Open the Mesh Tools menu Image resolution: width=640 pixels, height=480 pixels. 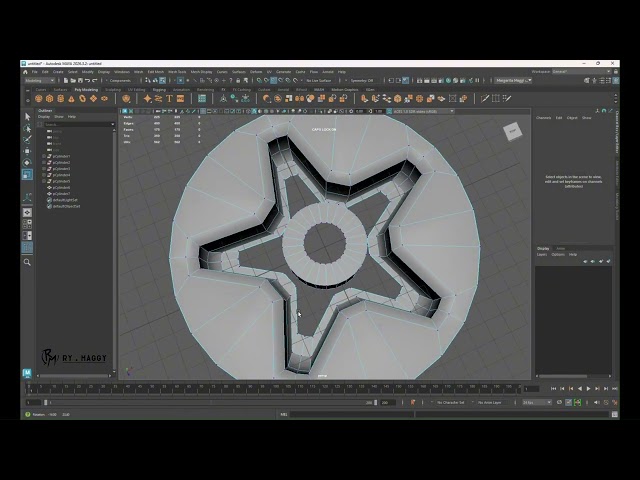click(177, 72)
